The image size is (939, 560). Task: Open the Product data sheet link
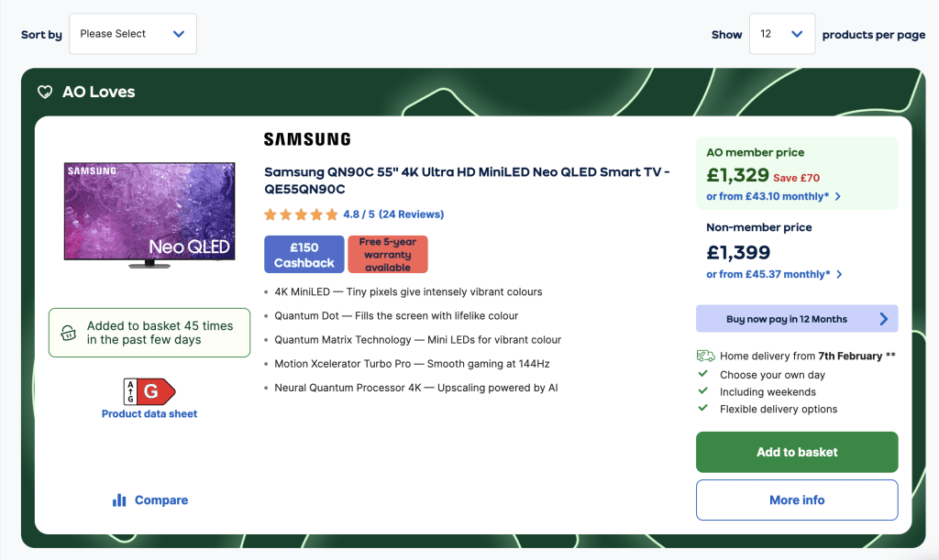[149, 415]
